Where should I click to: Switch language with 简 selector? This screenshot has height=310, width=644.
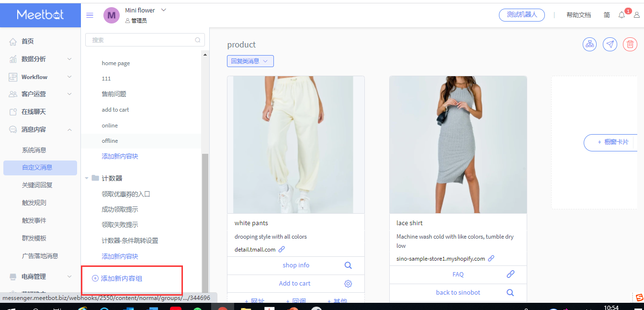(607, 15)
